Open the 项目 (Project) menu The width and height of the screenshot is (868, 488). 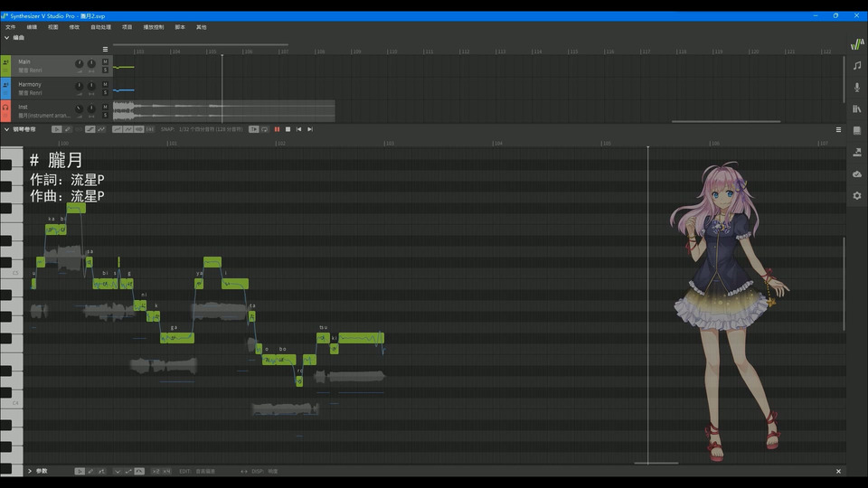[127, 27]
